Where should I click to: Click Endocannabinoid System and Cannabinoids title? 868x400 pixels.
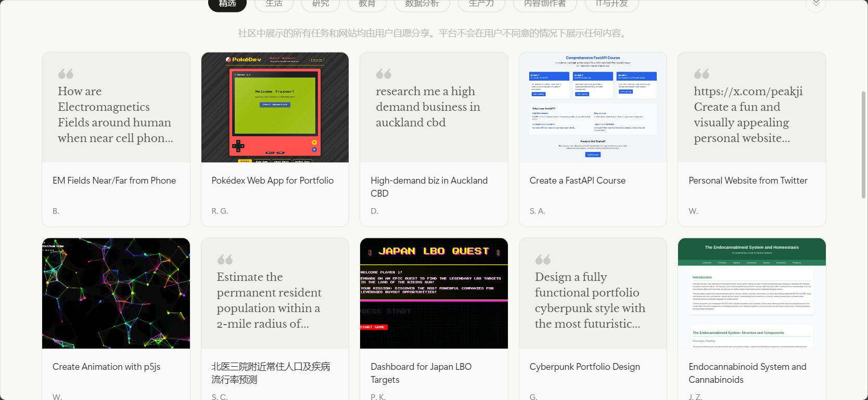tap(747, 373)
